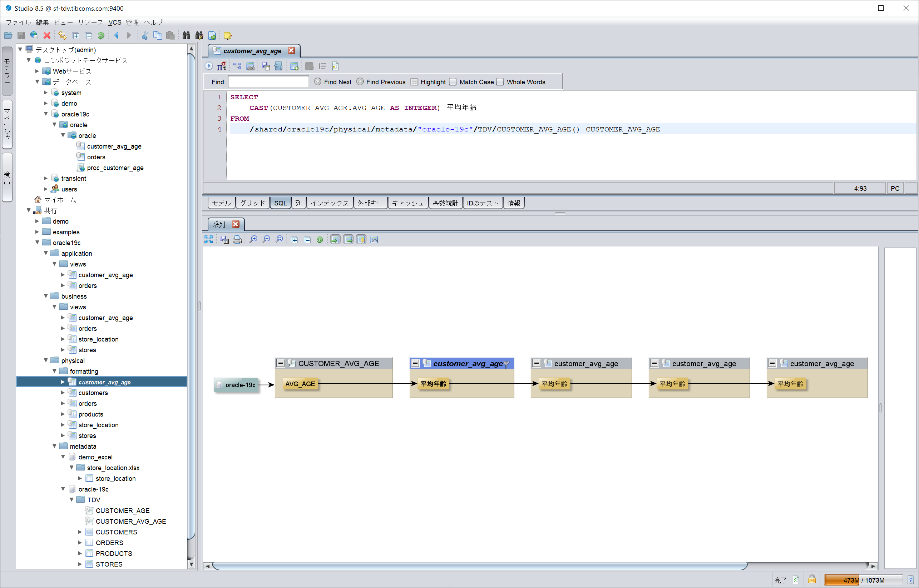Close the 系列 lineage panel tab

click(236, 224)
